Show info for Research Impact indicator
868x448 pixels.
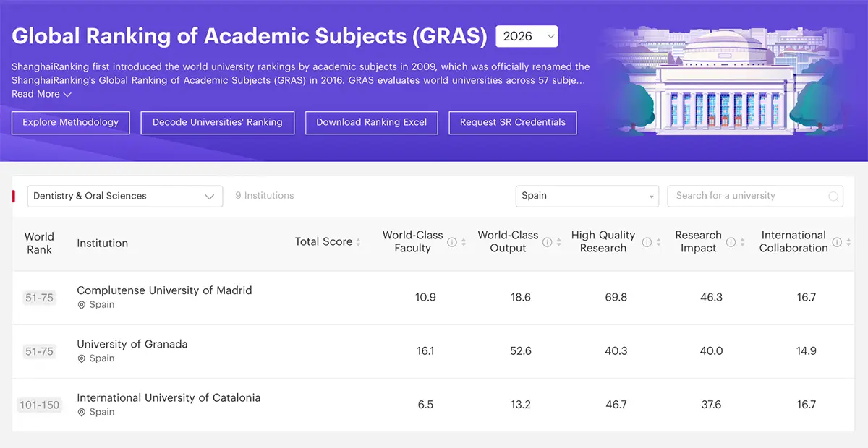click(x=731, y=242)
